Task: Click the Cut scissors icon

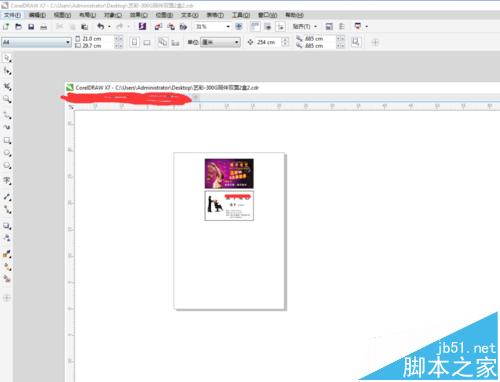Action: coord(59,27)
